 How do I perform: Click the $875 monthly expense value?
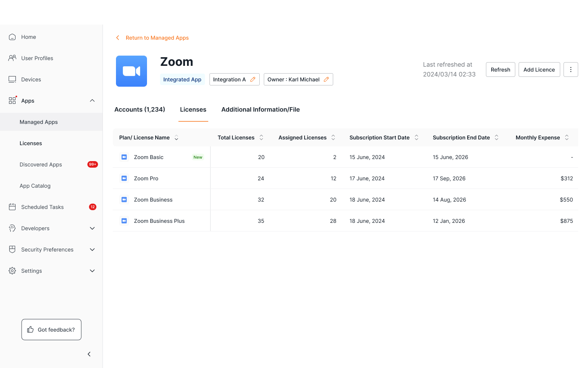point(566,221)
